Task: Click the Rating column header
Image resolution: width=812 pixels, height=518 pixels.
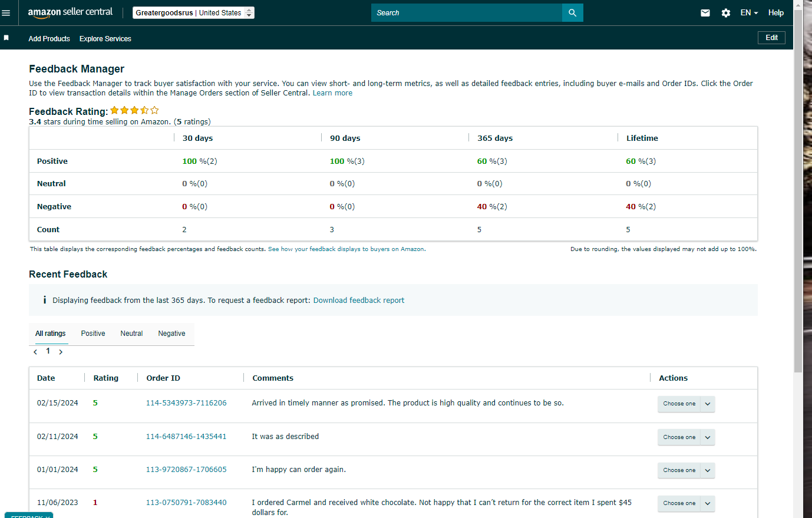Action: point(106,378)
